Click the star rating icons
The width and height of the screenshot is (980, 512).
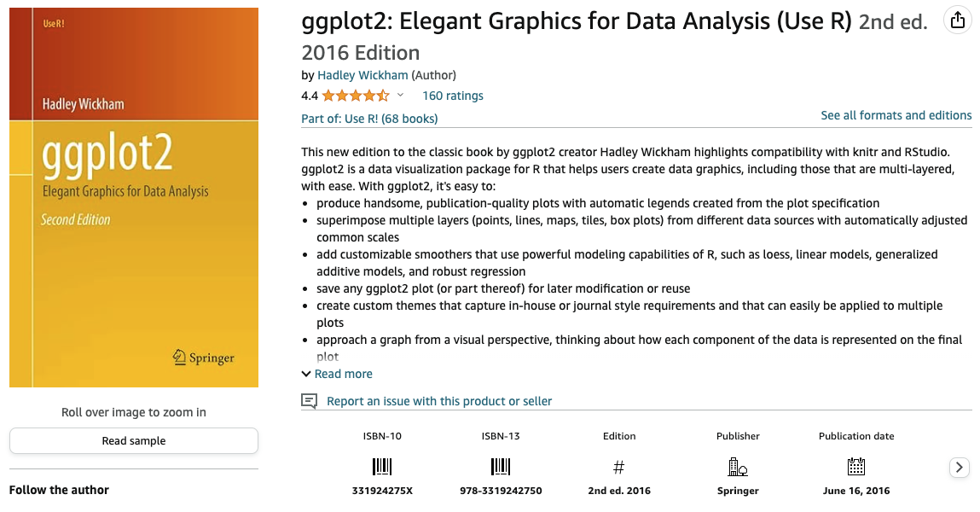pos(356,96)
